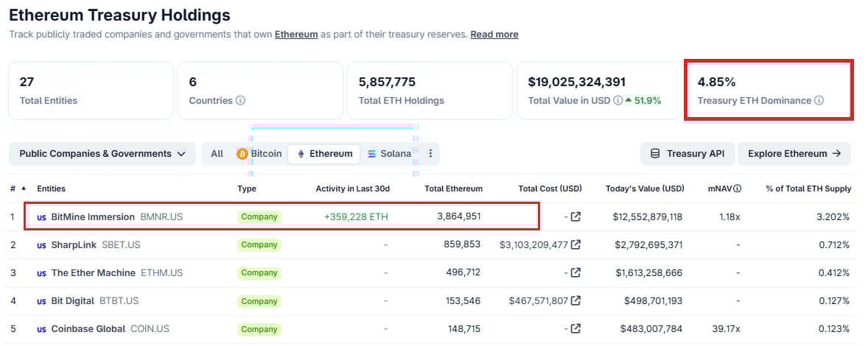The image size is (868, 346).
Task: Sort by Total Cost (USD) header
Action: [550, 188]
